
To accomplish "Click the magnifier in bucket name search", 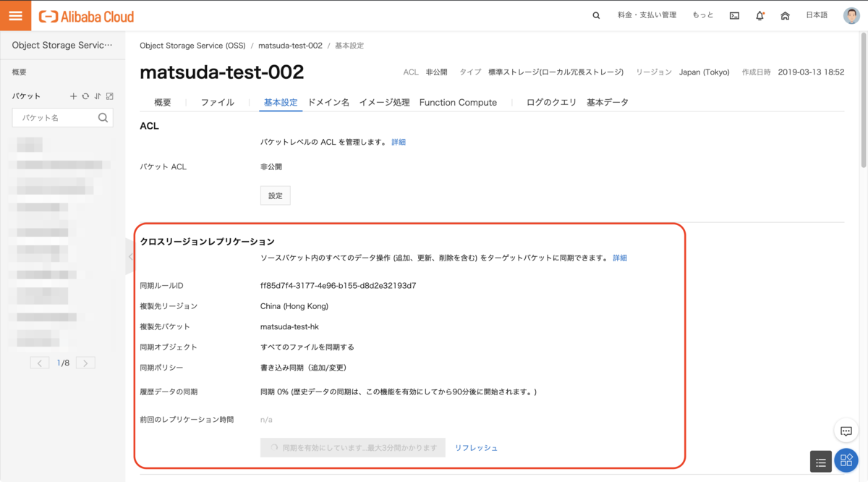I will [103, 117].
